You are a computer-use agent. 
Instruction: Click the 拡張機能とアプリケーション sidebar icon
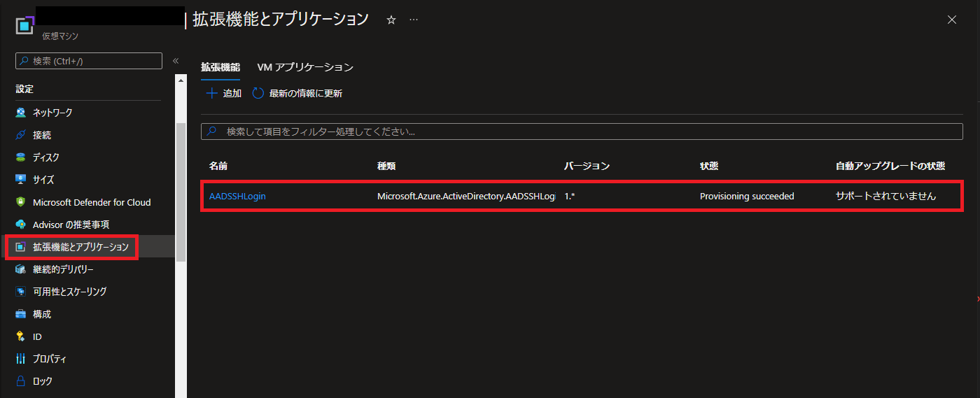20,247
